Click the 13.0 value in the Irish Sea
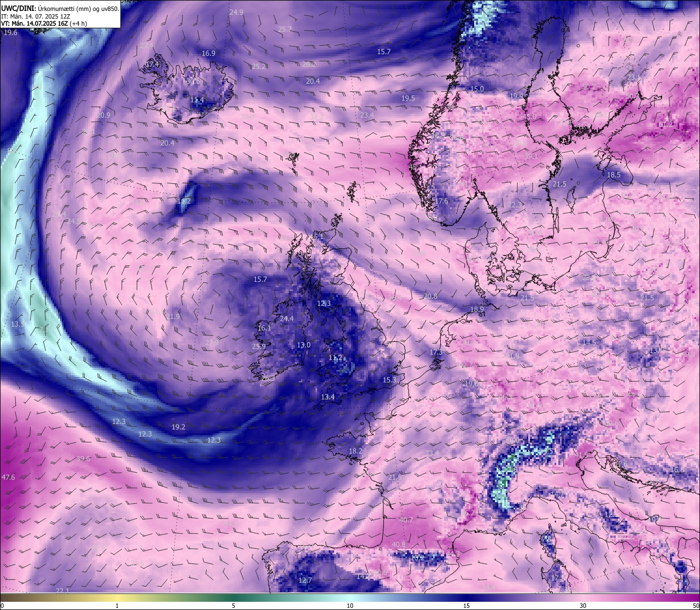Viewport: 700px width, 610px height. pyautogui.click(x=304, y=345)
